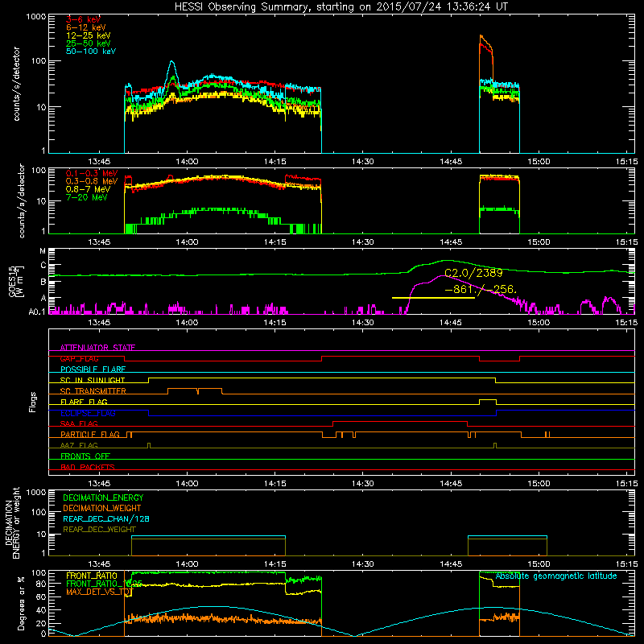Click the counts/s/detector axis label of top panel
Image resolution: width=644 pixels, height=644 pixels.
click(16, 84)
